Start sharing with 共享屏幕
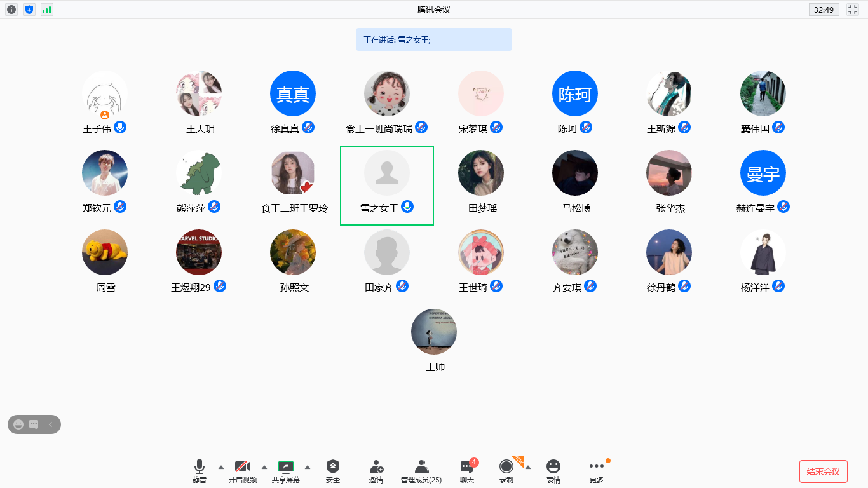The width and height of the screenshot is (868, 488). [286, 471]
